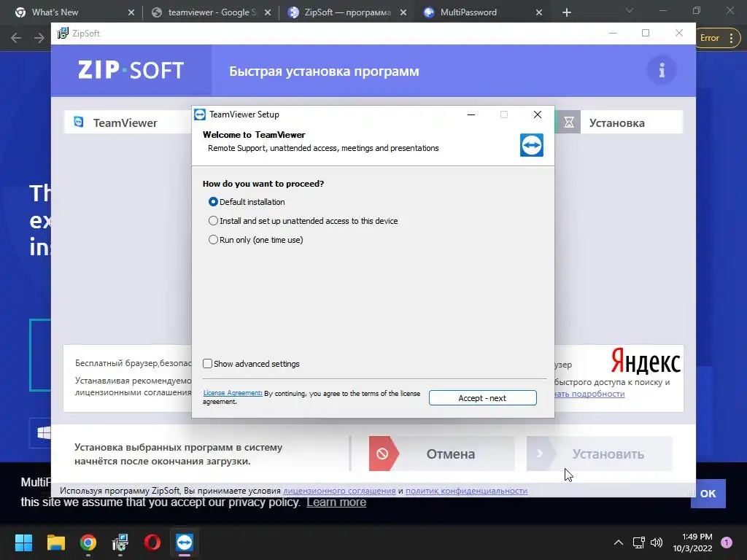This screenshot has height=560, width=747.
Task: Open File Explorer from the taskbar
Action: point(55,542)
